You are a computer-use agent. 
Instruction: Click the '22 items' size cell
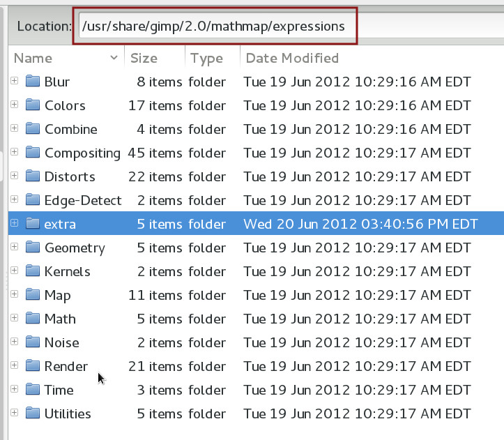(x=155, y=176)
